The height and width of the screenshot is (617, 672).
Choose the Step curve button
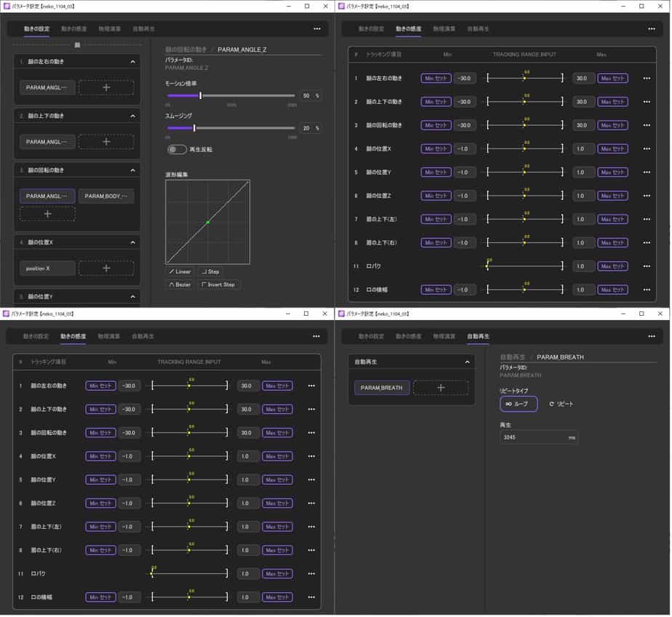click(210, 272)
